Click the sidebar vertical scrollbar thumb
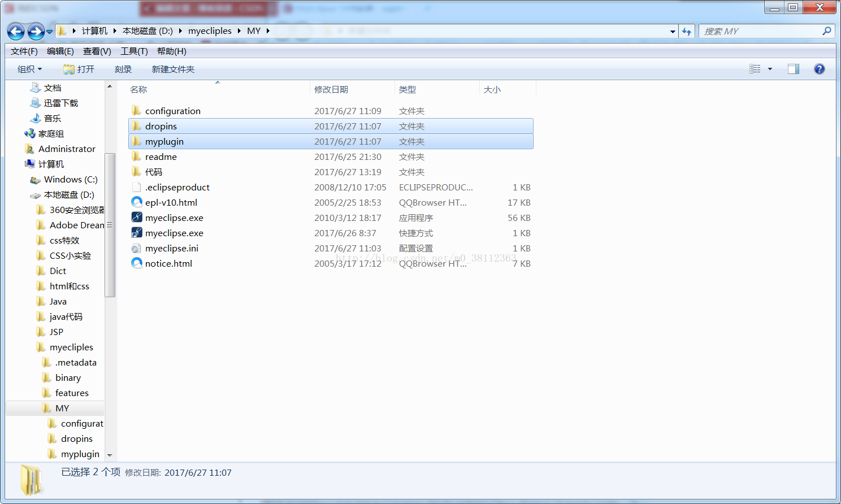The image size is (841, 504). [x=110, y=225]
